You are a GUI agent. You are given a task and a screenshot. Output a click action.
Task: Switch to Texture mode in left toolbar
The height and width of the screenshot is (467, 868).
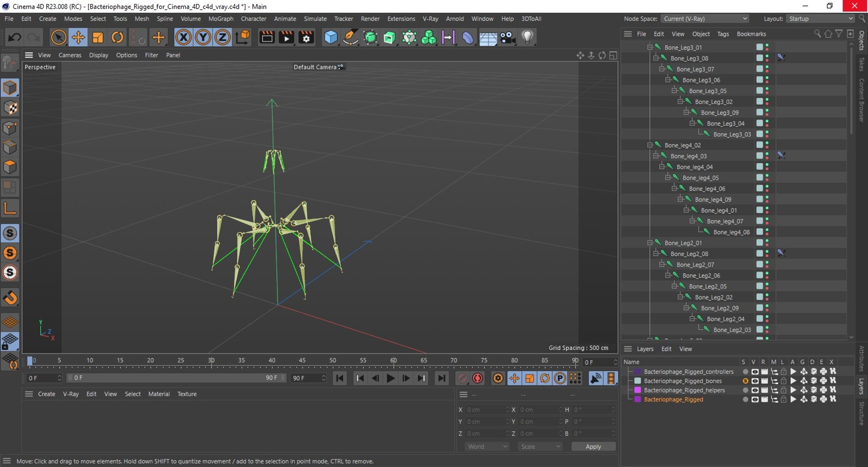[10, 108]
